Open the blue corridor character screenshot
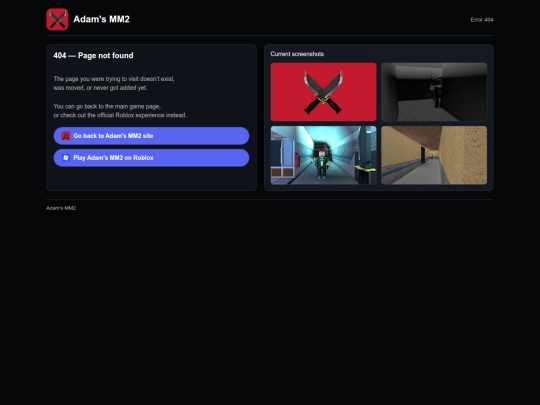The width and height of the screenshot is (540, 405). click(323, 155)
